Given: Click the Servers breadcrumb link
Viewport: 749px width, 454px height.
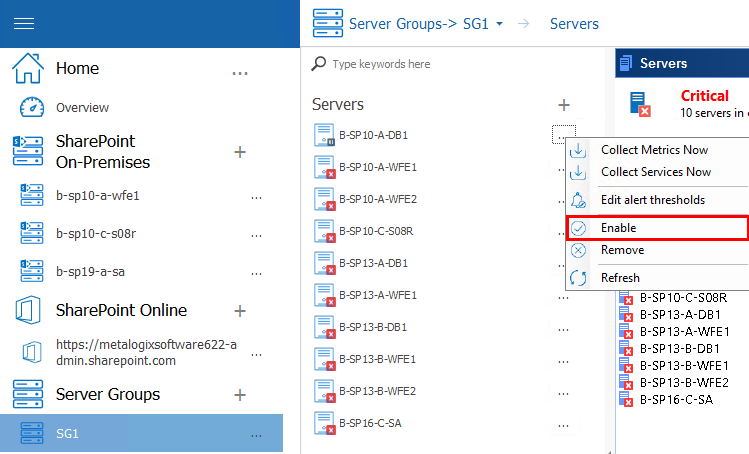Looking at the screenshot, I should [x=574, y=23].
